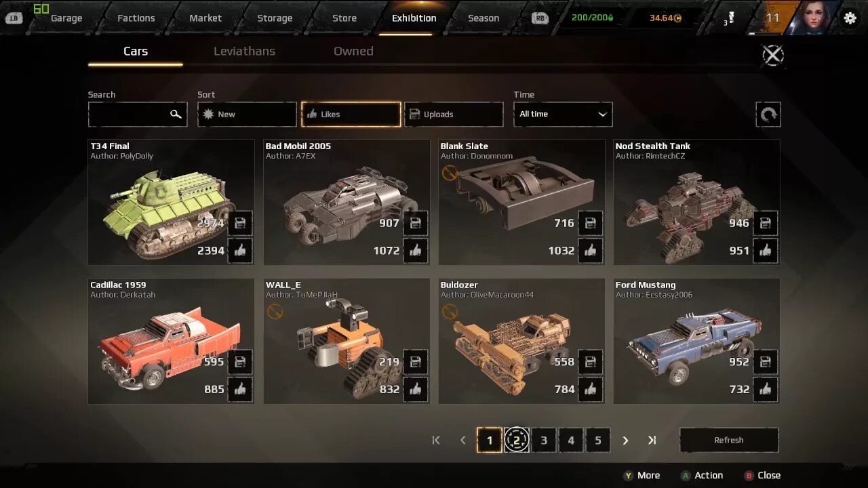Viewport: 868px width, 488px height.
Task: Click the circular reset filters icon
Action: pyautogui.click(x=768, y=115)
